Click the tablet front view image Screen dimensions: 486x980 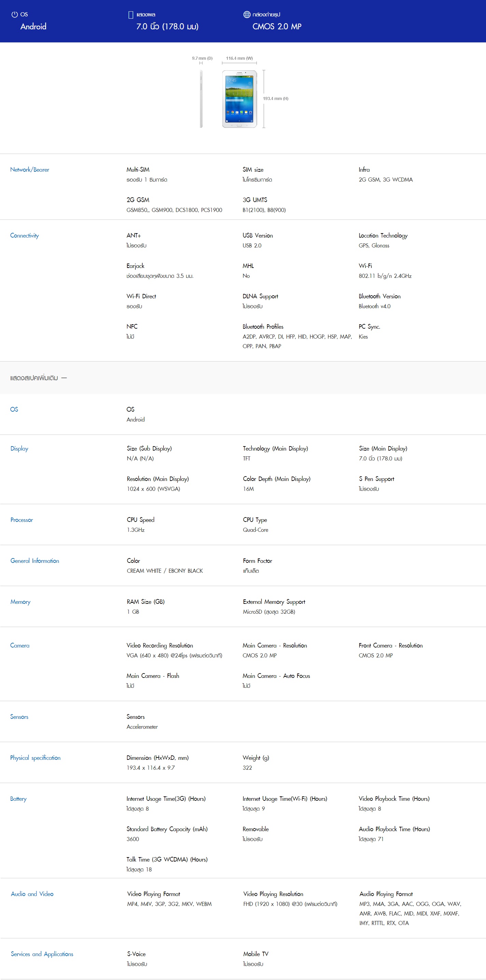239,99
